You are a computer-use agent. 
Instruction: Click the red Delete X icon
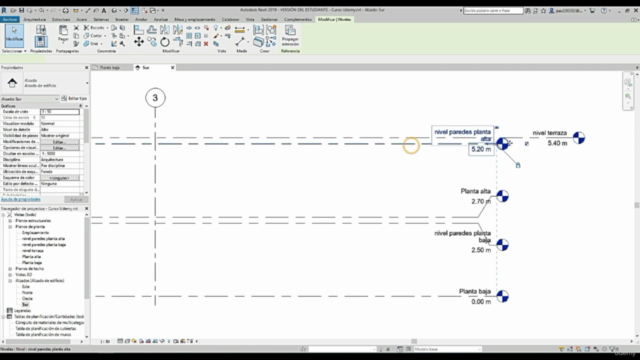point(206,44)
